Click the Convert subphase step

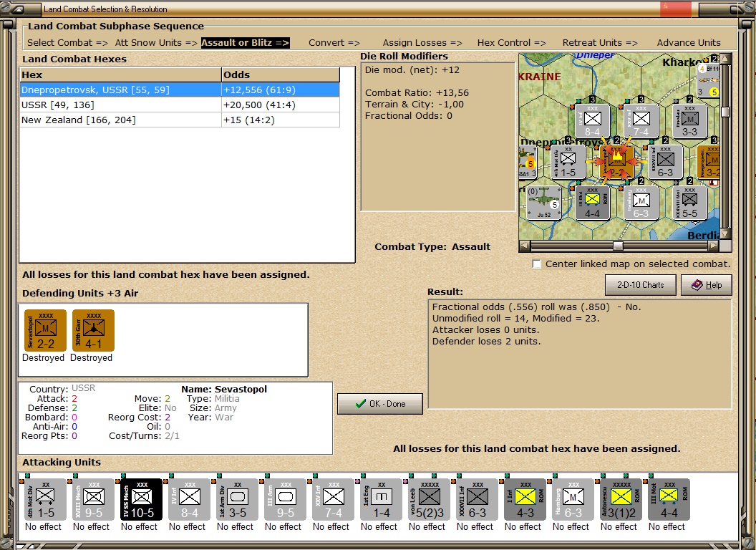334,42
